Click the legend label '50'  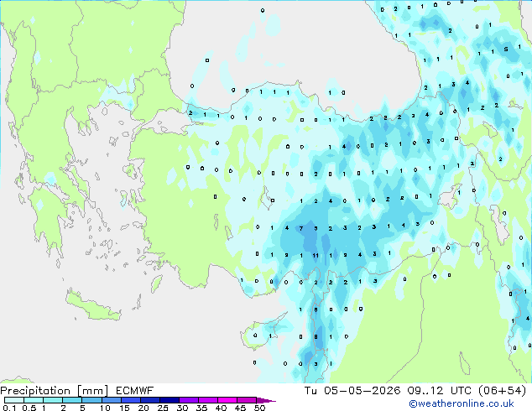(x=259, y=408)
